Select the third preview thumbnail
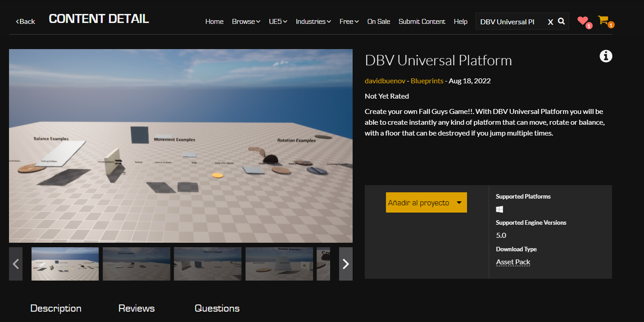Viewport: 644px width, 322px height. pyautogui.click(x=208, y=264)
